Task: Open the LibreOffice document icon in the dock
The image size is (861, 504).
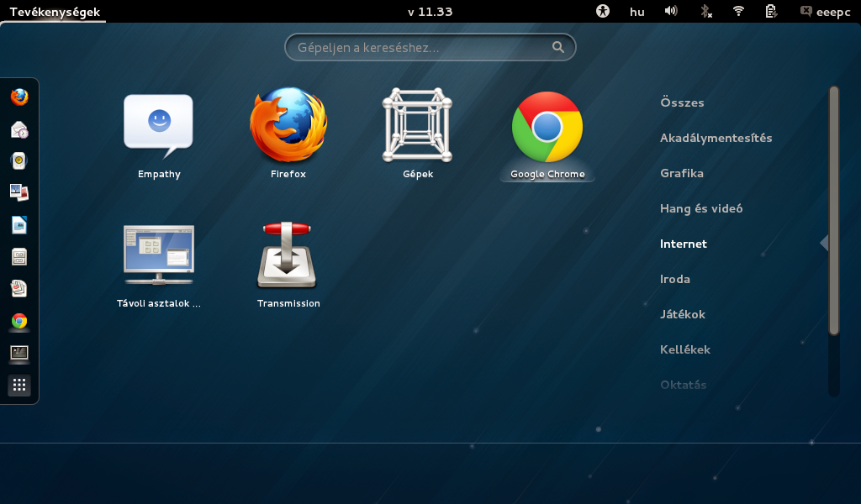Action: [19, 225]
